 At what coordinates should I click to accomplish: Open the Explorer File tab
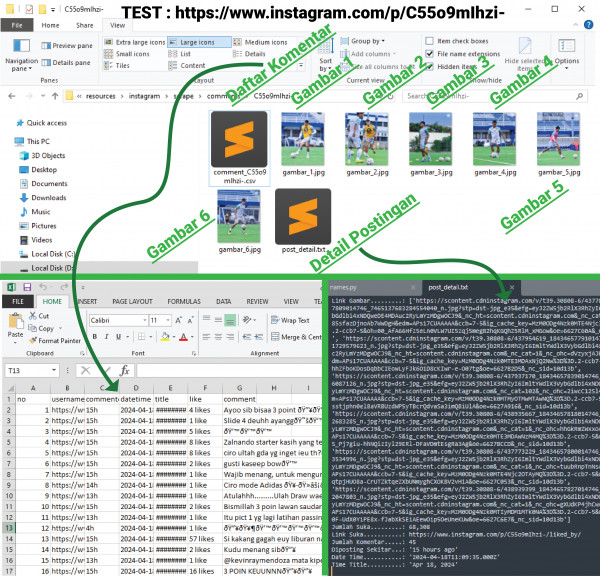(17, 25)
